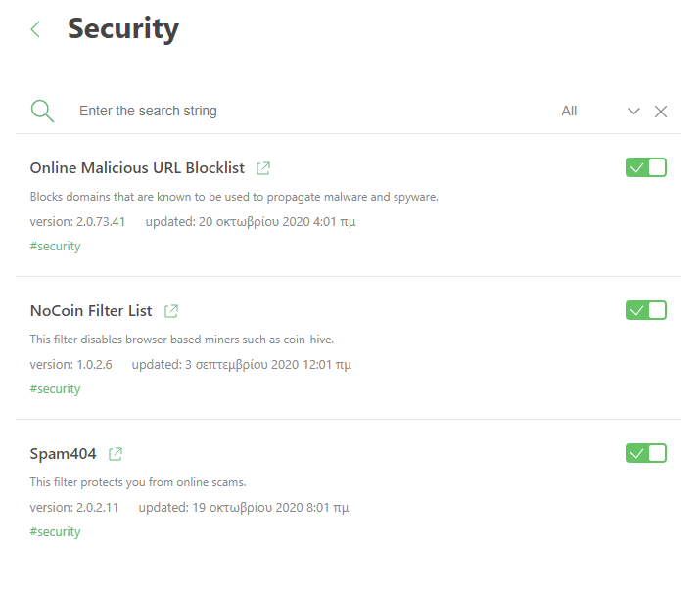Expand the filter status dropdown chevron

point(634,112)
